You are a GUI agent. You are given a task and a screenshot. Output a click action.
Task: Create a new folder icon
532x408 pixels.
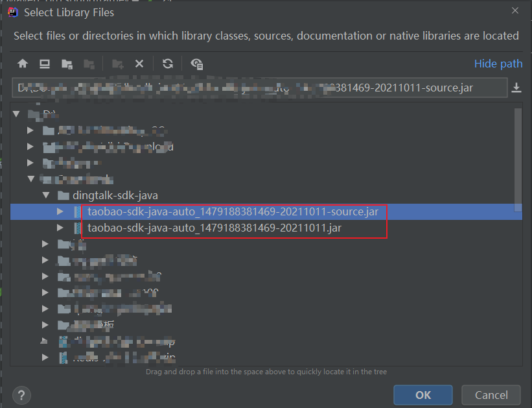coord(118,64)
